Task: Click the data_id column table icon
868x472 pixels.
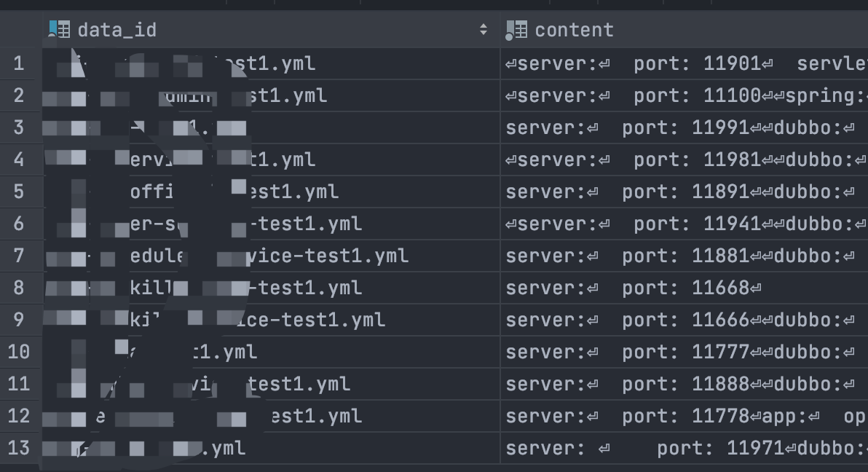Action: click(59, 30)
